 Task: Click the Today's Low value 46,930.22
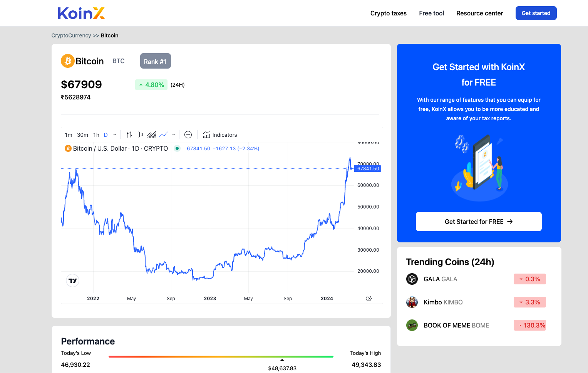(75, 365)
